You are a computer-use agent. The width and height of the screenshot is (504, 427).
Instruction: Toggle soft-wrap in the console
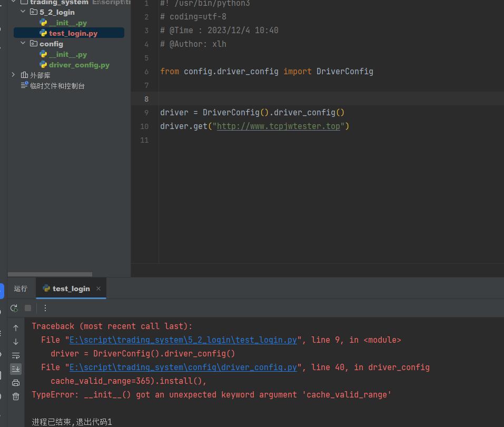coord(16,355)
